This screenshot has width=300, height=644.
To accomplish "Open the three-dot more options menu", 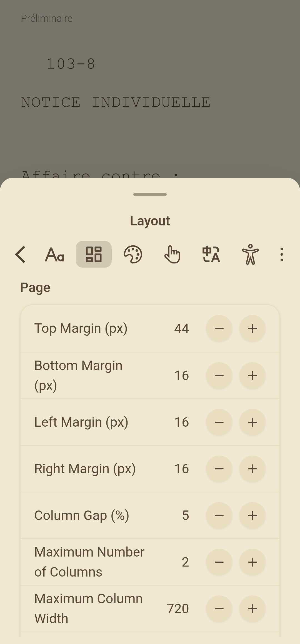I will pos(282,254).
